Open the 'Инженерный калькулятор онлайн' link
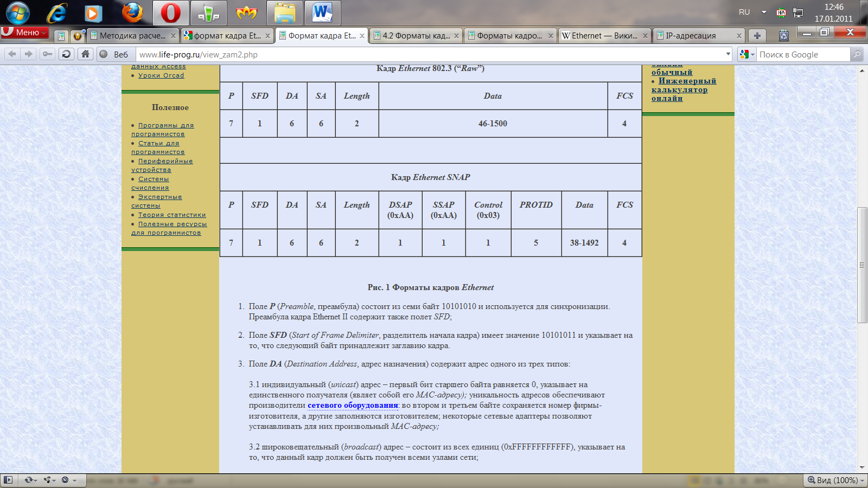 click(684, 89)
